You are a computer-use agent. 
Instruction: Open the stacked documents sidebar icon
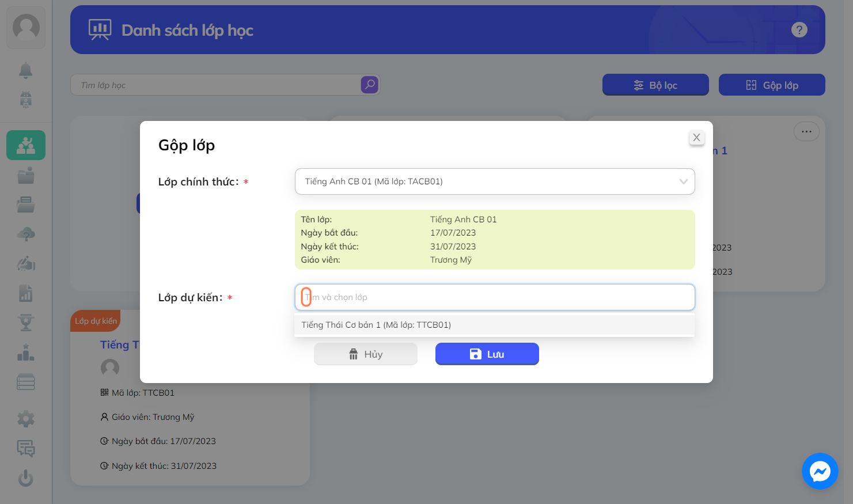tap(26, 205)
